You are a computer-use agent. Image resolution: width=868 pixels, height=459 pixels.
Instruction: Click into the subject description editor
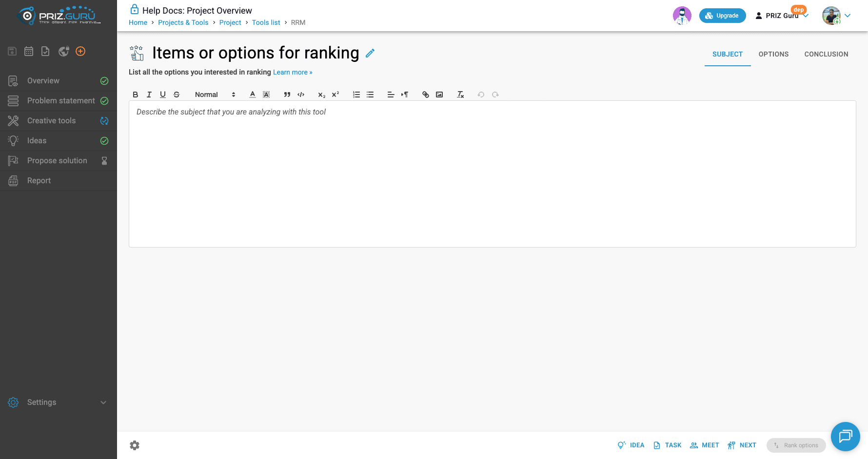coord(493,174)
